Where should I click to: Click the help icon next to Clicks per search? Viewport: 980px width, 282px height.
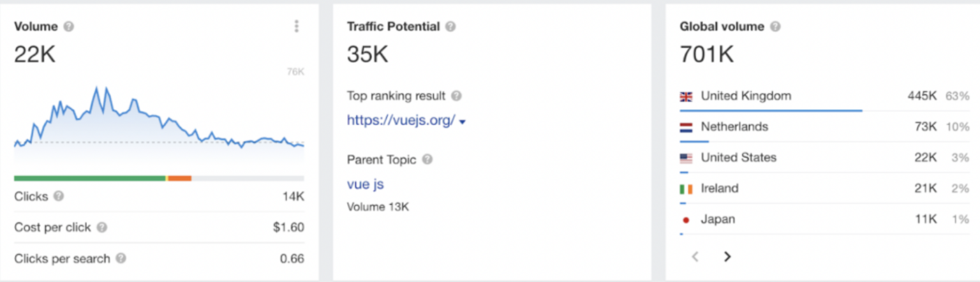click(x=121, y=258)
